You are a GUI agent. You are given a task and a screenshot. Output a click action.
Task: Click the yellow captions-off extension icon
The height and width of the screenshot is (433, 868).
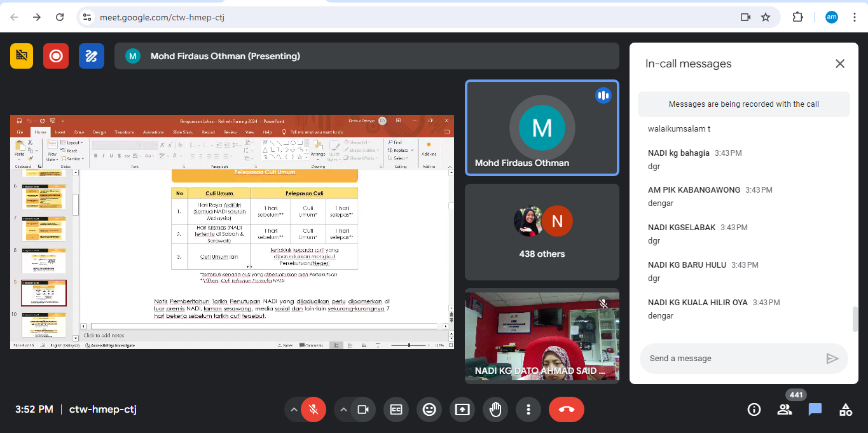[22, 56]
